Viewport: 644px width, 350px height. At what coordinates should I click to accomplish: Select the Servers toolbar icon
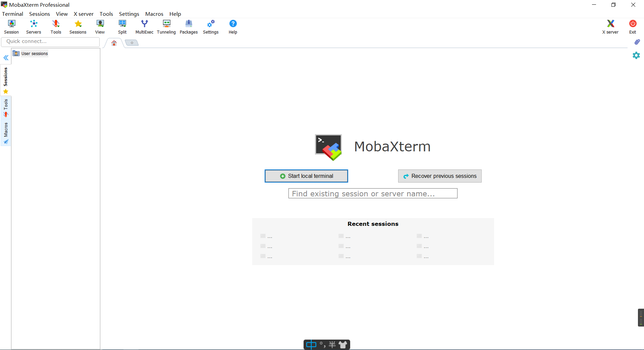(33, 27)
